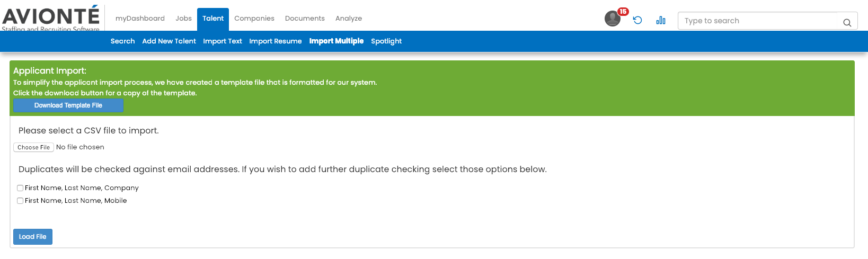Click the Load File button
Screen dimensions: 868x259
pyautogui.click(x=33, y=237)
